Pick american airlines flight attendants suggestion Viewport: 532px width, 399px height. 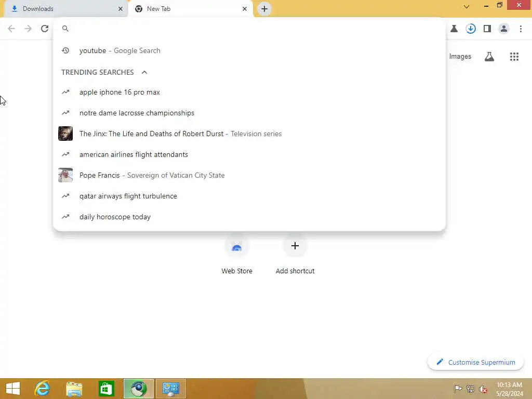click(249, 154)
